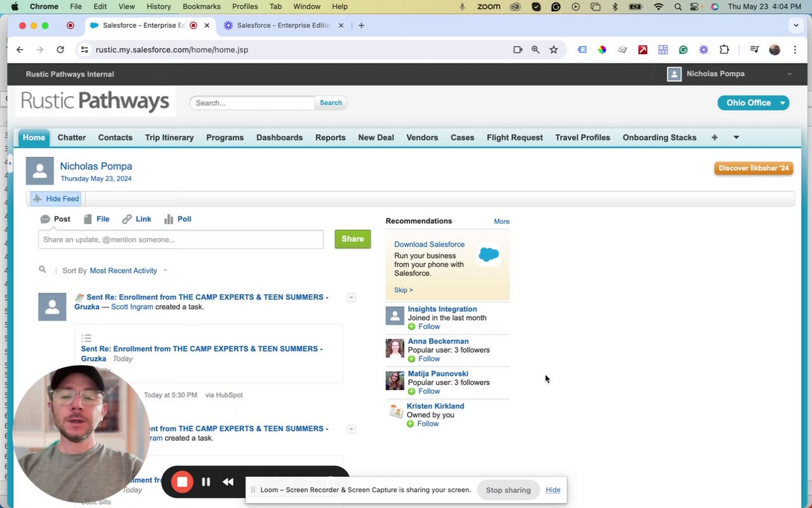This screenshot has width=812, height=508.
Task: Click the Share an update text box
Action: click(181, 239)
